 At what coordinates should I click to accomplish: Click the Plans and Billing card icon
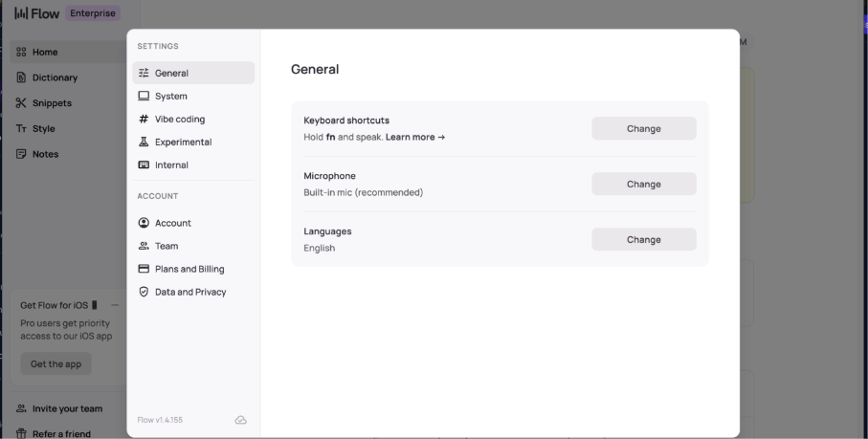coord(144,269)
